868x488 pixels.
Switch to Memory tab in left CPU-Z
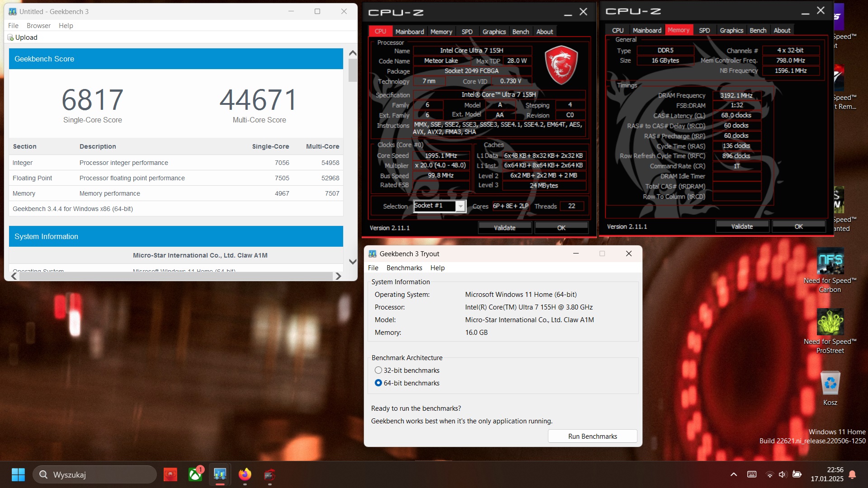point(441,32)
